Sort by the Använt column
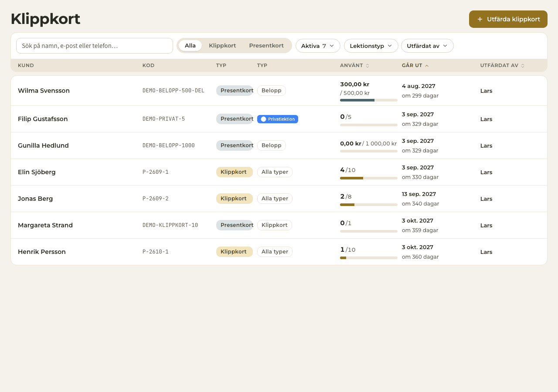The width and height of the screenshot is (558, 392). pyautogui.click(x=355, y=65)
